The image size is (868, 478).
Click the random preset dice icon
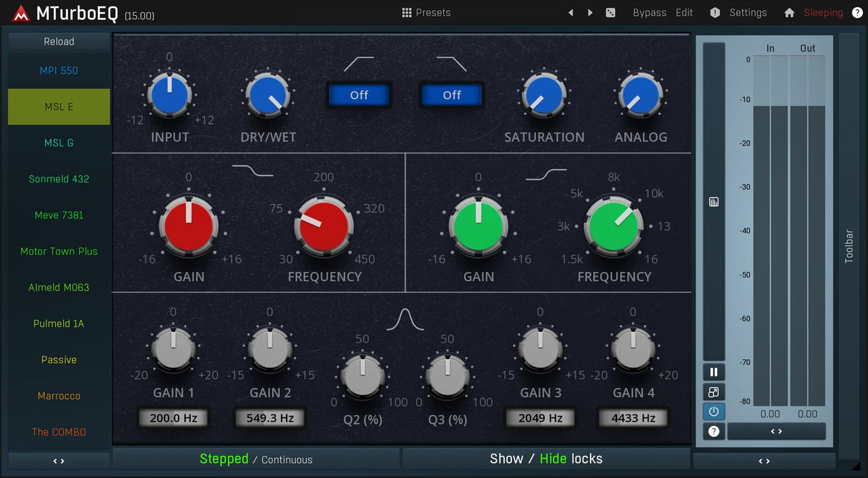610,13
